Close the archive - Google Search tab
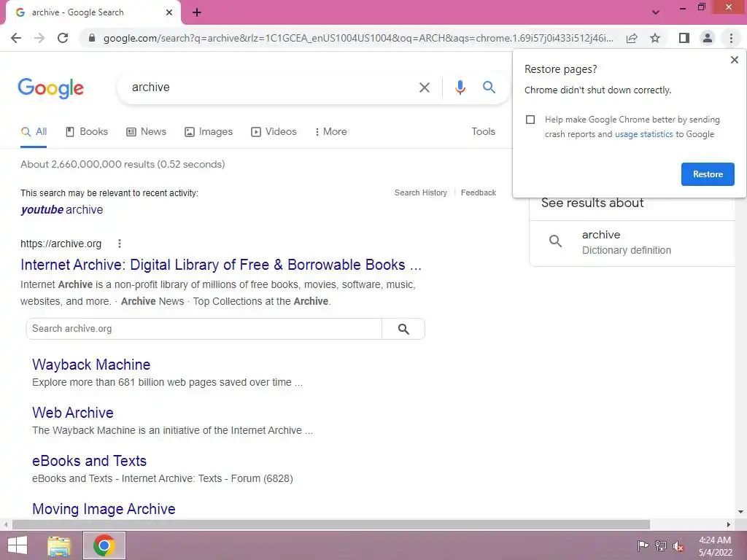The width and height of the screenshot is (747, 560). [x=169, y=12]
